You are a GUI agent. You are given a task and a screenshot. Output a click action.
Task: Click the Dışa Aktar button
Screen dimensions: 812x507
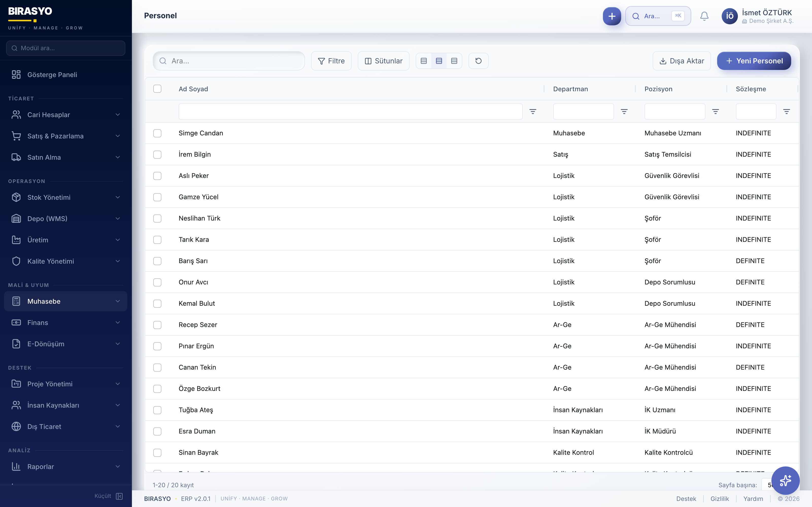pyautogui.click(x=682, y=61)
